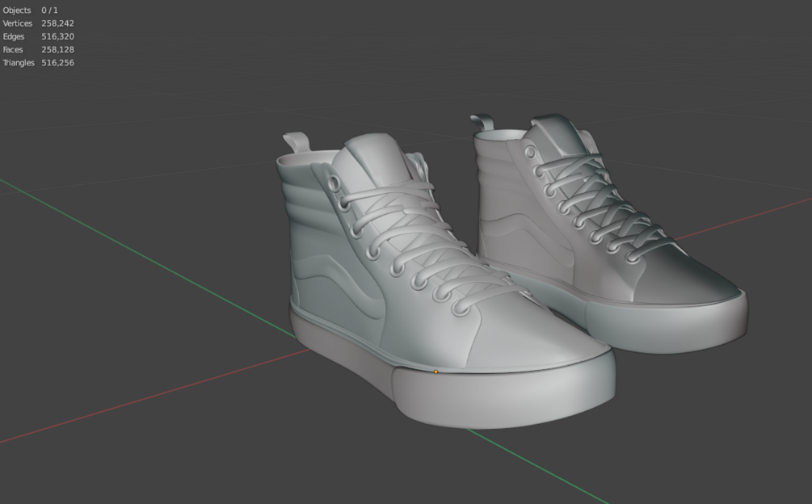Click the "Edges" label in statistics overlay
The image size is (812, 504).
pos(14,36)
